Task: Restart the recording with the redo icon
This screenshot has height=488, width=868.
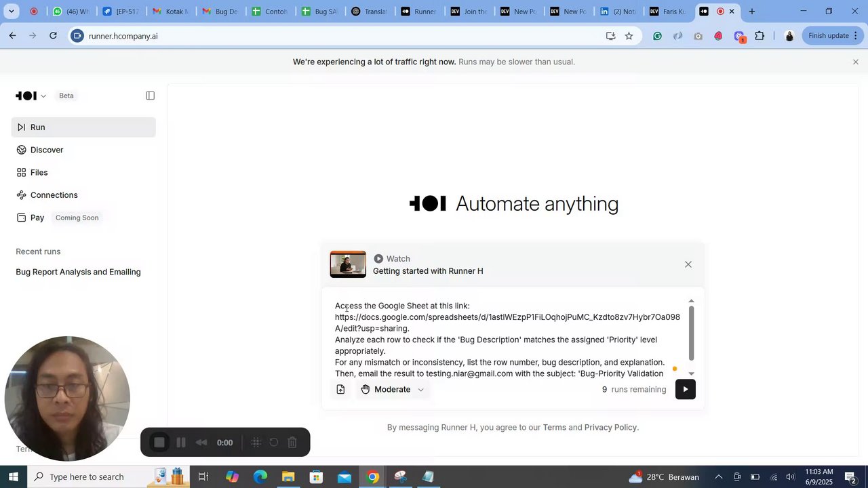Action: [x=274, y=443]
